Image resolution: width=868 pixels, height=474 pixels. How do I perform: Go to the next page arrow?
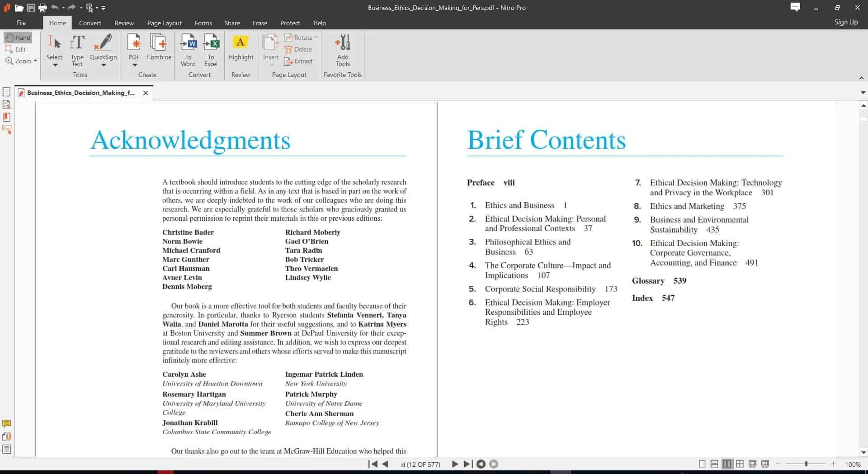pyautogui.click(x=455, y=464)
